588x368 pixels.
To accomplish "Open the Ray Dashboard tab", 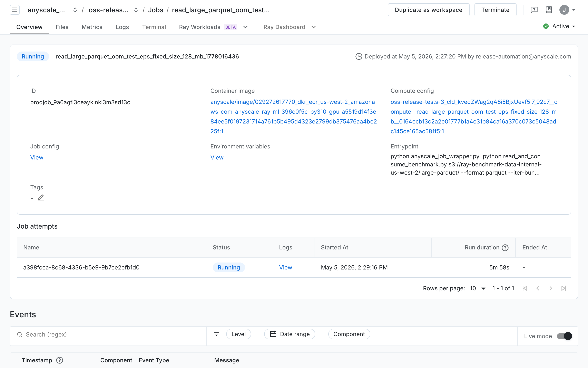I will 284,27.
